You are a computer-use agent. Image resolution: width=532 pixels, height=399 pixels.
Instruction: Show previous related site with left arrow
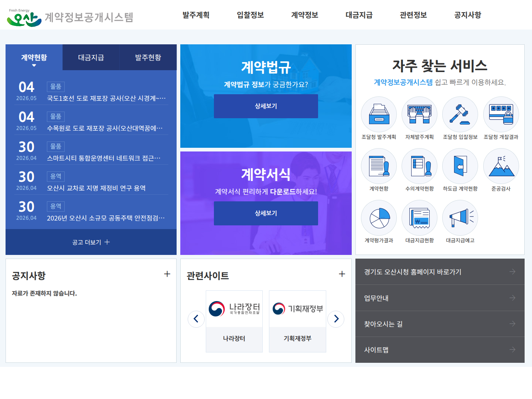196,319
